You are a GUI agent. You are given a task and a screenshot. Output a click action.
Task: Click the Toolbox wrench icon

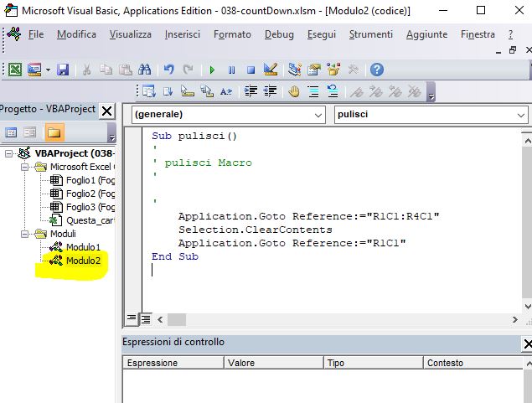coord(353,70)
